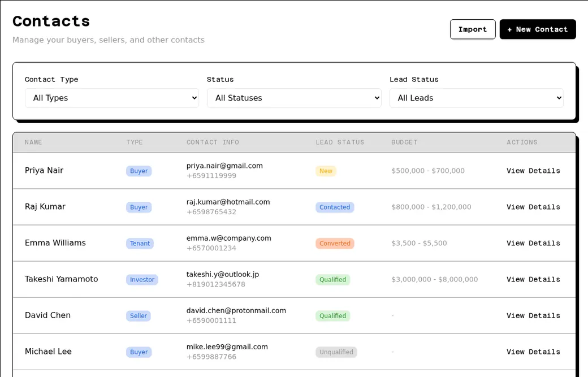Click the Tenant badge for Emma Williams
Viewport: 588px width, 377px height.
click(140, 243)
